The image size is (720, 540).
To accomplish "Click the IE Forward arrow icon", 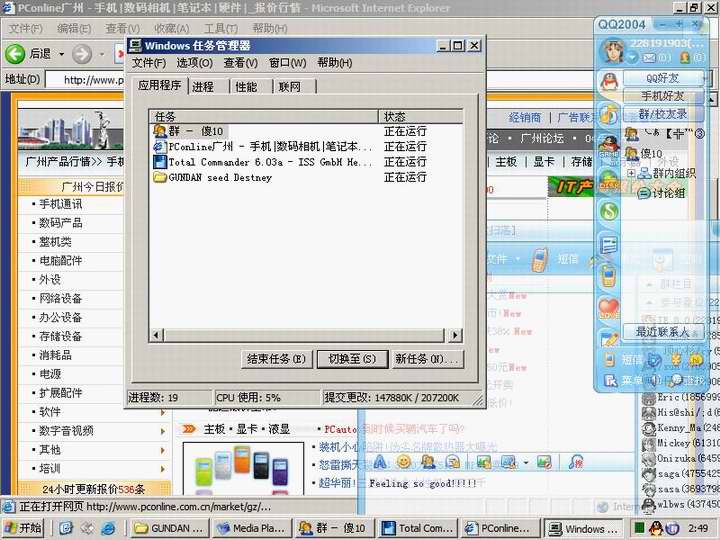I will 82,54.
